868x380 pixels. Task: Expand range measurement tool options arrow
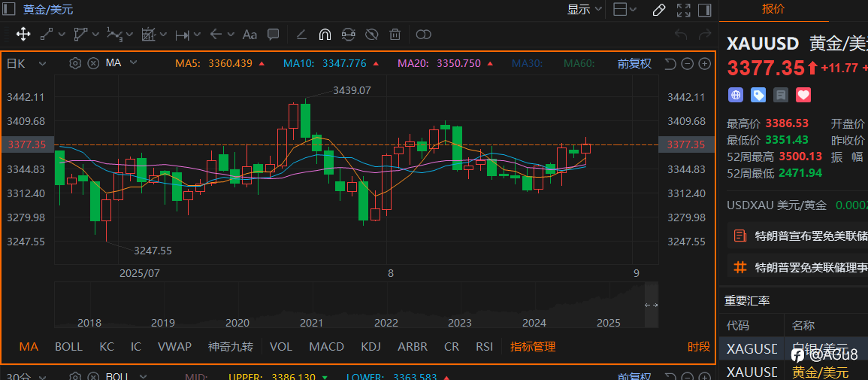click(197, 35)
